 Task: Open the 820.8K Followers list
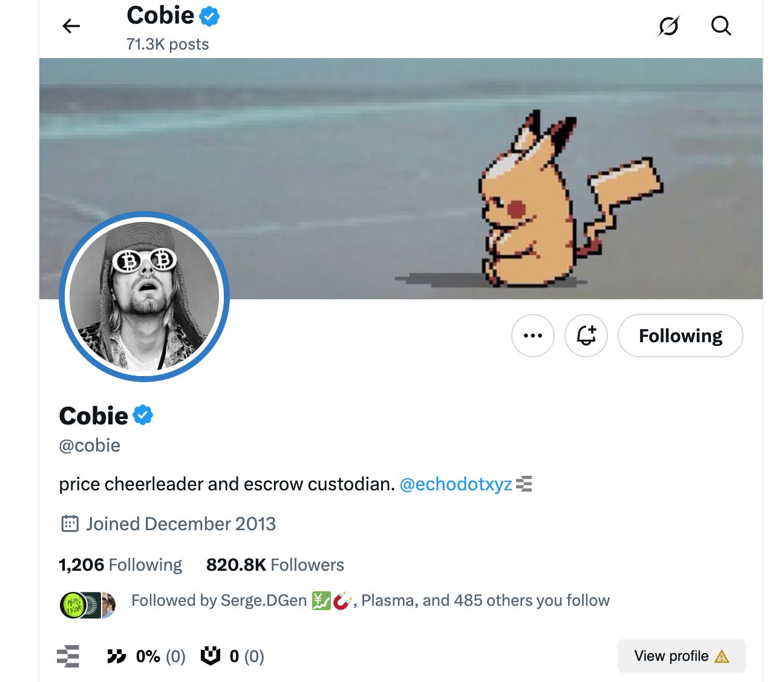click(275, 565)
